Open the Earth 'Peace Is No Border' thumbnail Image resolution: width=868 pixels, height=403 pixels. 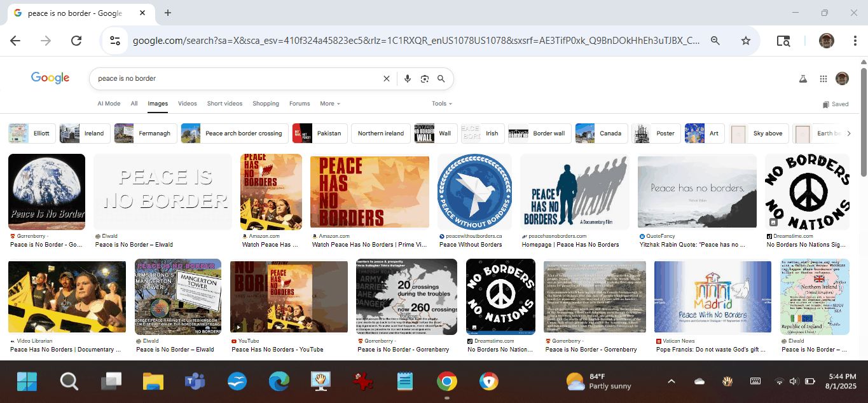point(46,191)
